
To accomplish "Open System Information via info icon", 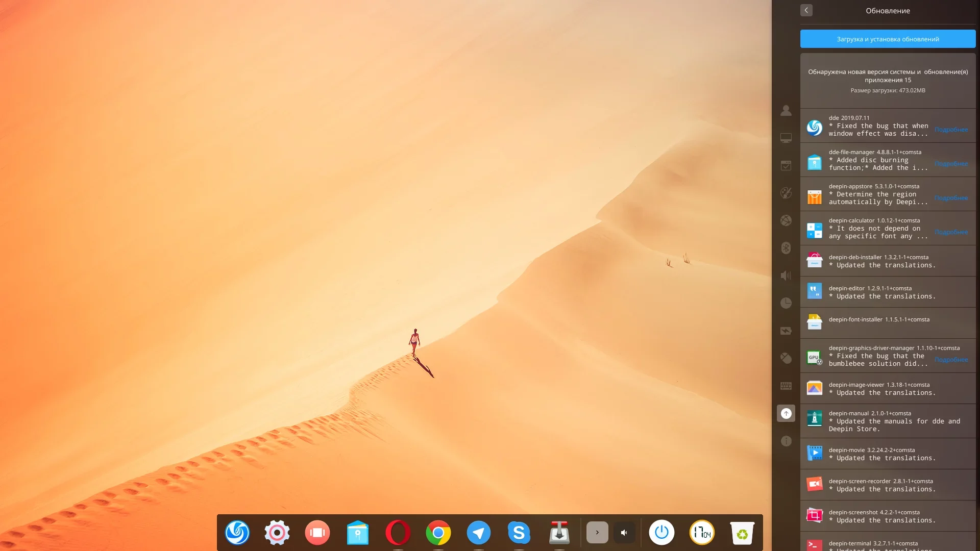I will (x=786, y=441).
